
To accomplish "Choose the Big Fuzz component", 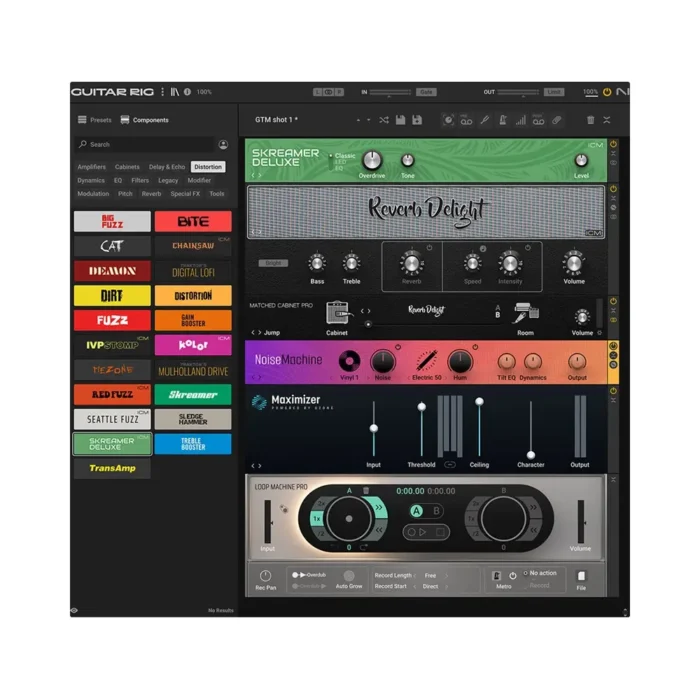I will (x=112, y=221).
